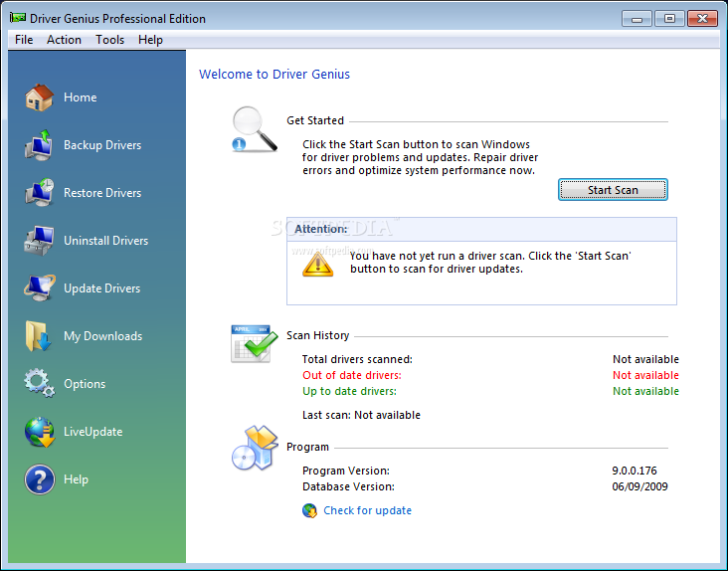Click the 'Total drivers scanned:' label
Viewport: 728px width, 571px height.
[357, 359]
